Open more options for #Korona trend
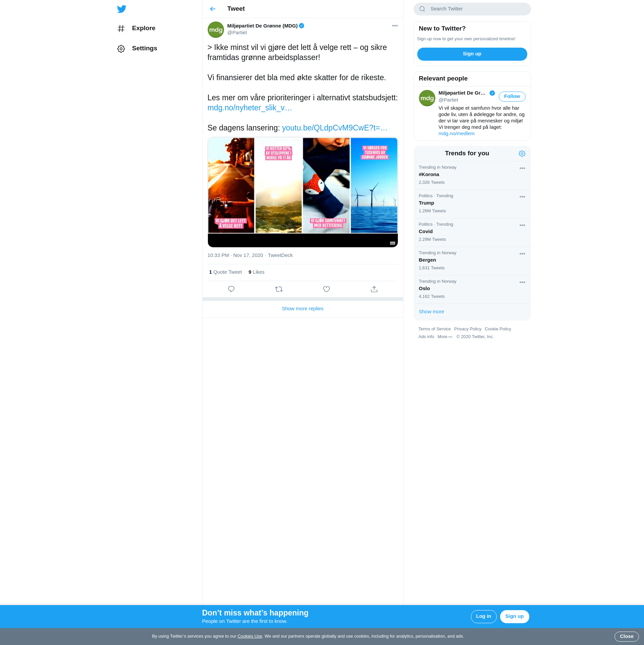The width and height of the screenshot is (644, 645). pyautogui.click(x=522, y=168)
